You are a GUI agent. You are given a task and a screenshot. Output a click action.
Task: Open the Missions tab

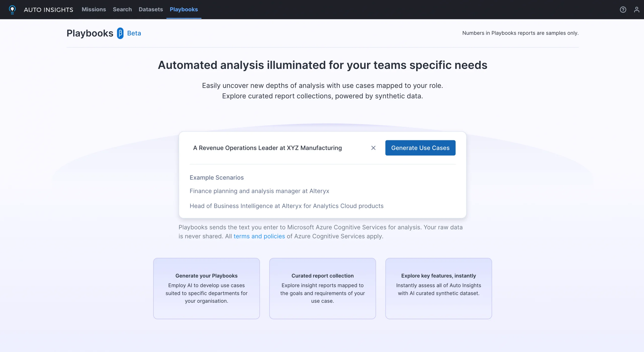pyautogui.click(x=94, y=10)
